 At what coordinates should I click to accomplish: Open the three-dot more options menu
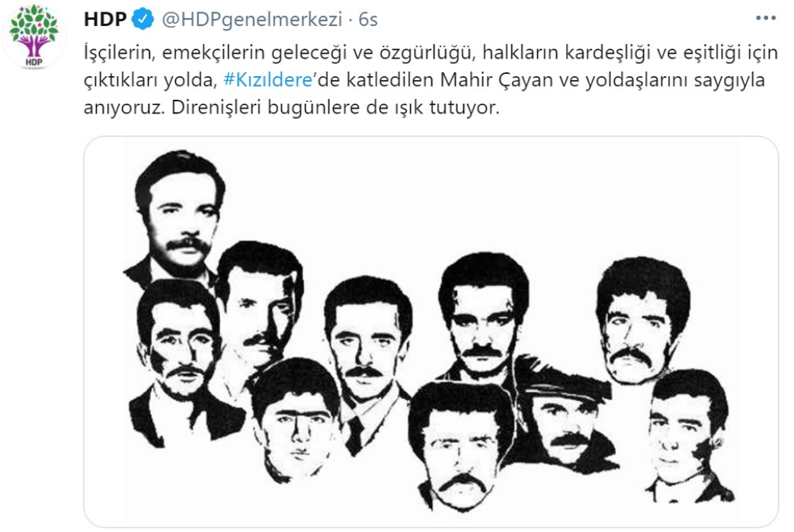coord(765,18)
